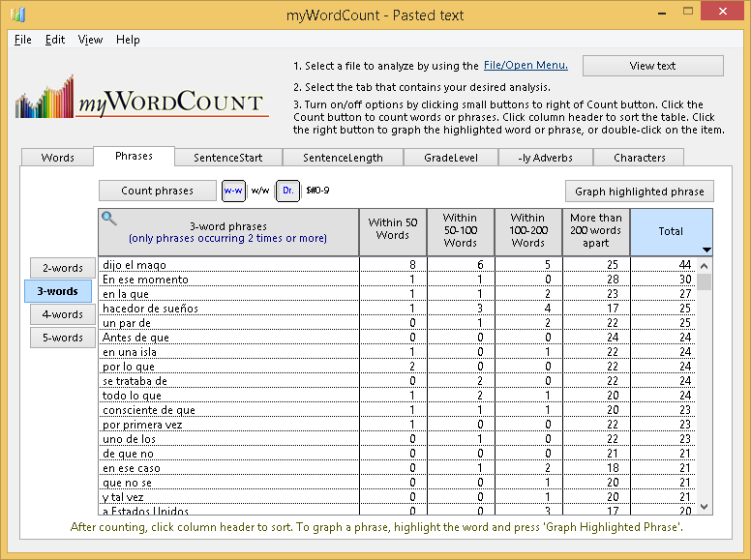The width and height of the screenshot is (751, 560).
Task: Click the myWordCount logo image
Action: [140, 96]
